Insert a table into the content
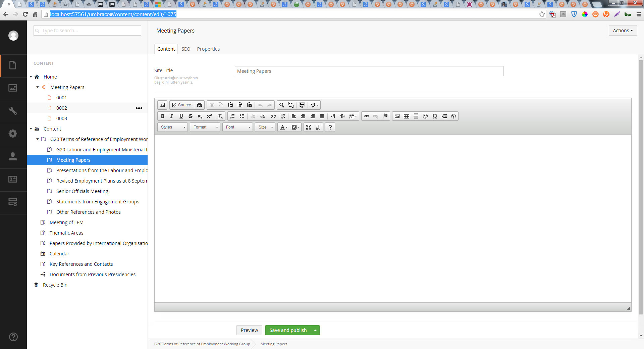 point(407,116)
